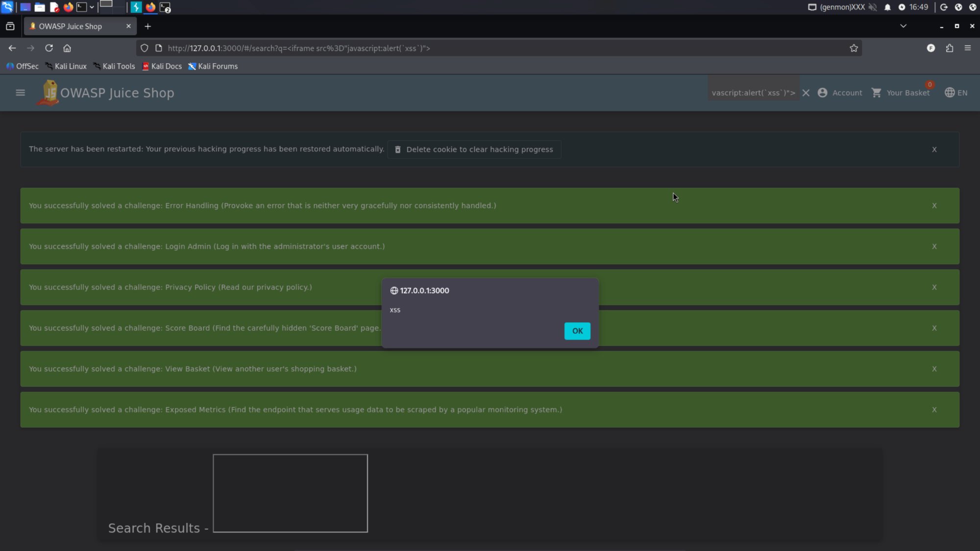980x551 pixels.
Task: Click the logout session icon
Action: [x=944, y=7]
